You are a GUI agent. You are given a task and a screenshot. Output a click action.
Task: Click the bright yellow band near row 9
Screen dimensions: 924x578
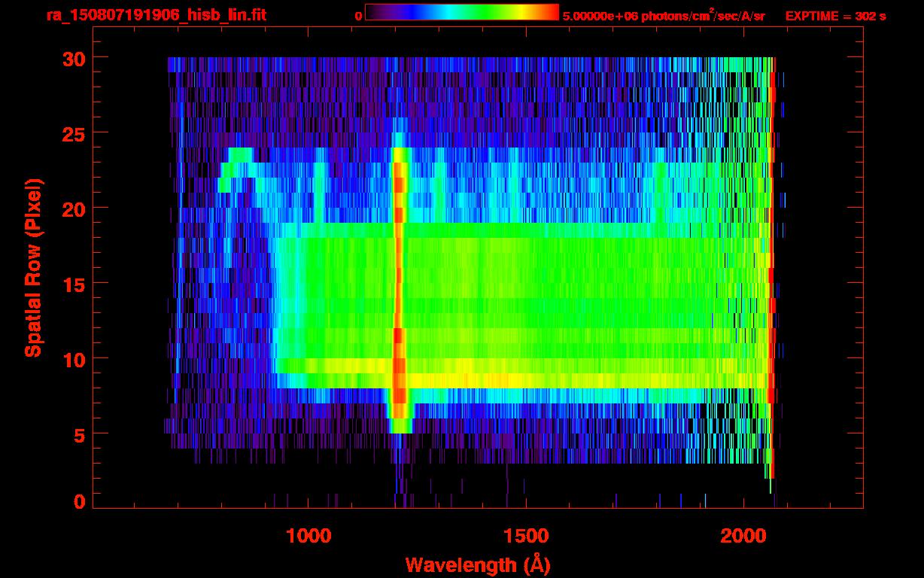pos(527,374)
